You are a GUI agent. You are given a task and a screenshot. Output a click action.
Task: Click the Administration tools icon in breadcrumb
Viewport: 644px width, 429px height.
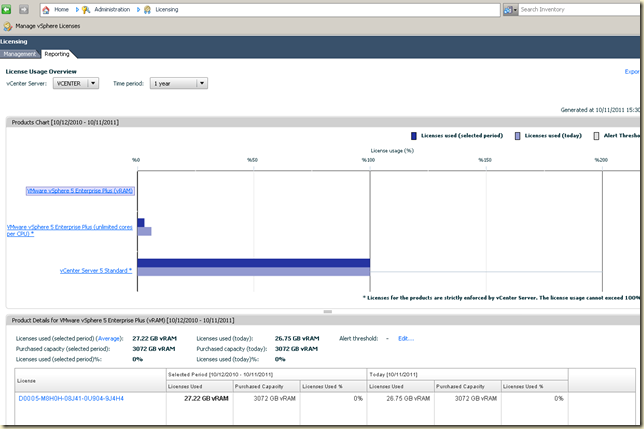coord(86,9)
